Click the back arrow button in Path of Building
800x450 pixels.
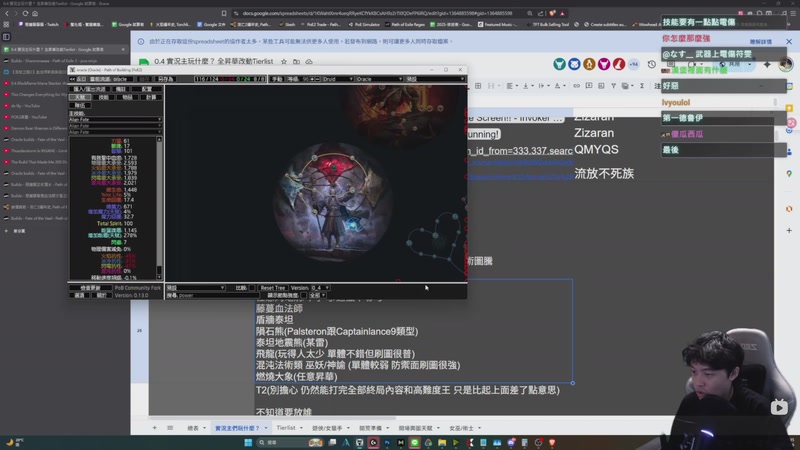[79, 79]
